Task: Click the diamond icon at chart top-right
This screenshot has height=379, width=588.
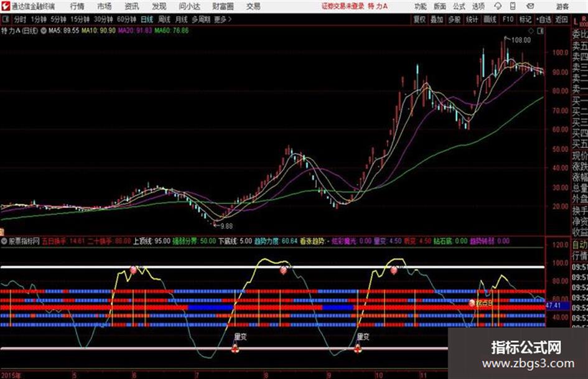Action: (x=531, y=30)
